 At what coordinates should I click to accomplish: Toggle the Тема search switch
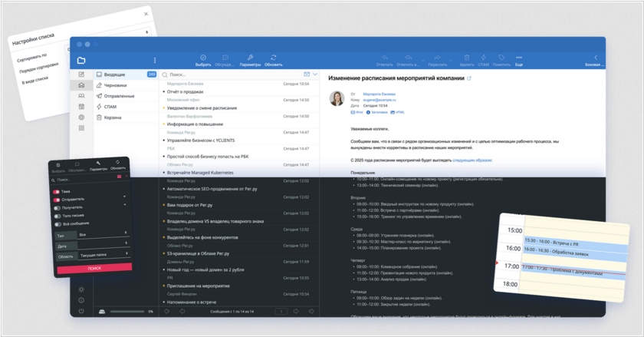(x=57, y=191)
